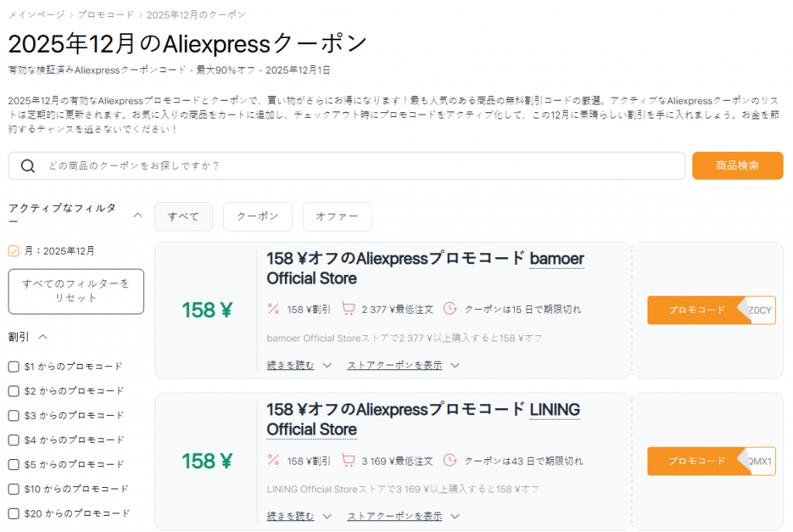The width and height of the screenshot is (793, 532).
Task: Select the オファー filter tab
Action: [337, 217]
